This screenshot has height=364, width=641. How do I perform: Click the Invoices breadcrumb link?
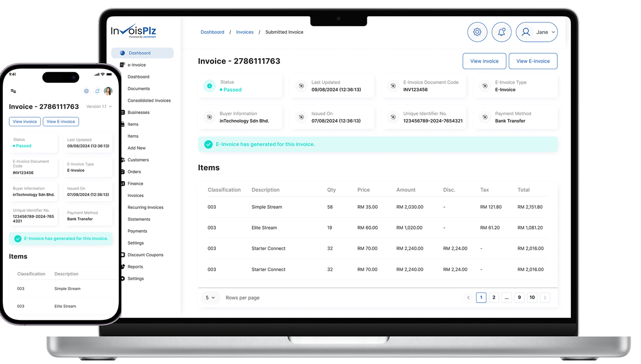click(x=244, y=32)
